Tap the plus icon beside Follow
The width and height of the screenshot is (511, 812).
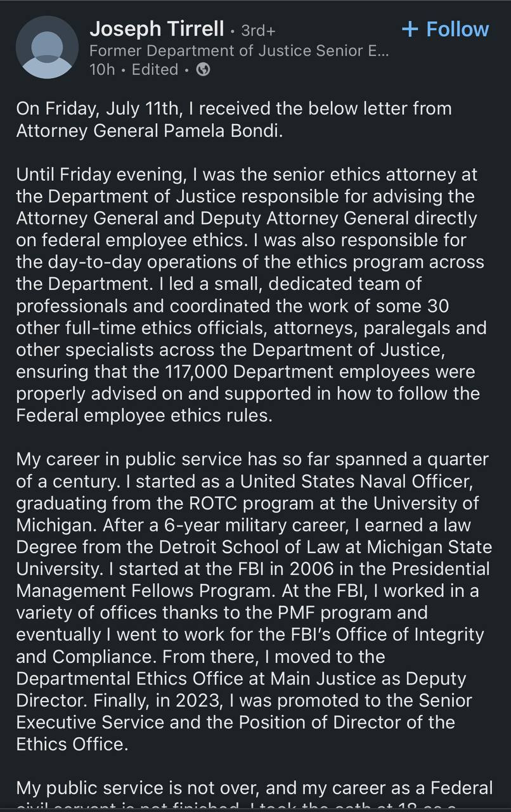point(410,29)
